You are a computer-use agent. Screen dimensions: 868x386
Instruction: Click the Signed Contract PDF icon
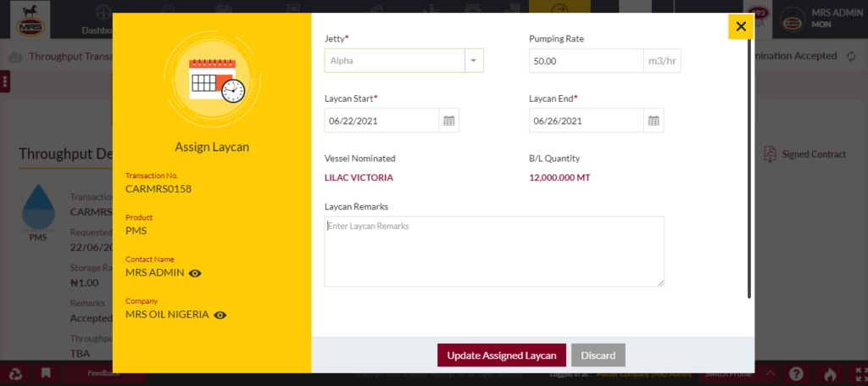pyautogui.click(x=770, y=154)
